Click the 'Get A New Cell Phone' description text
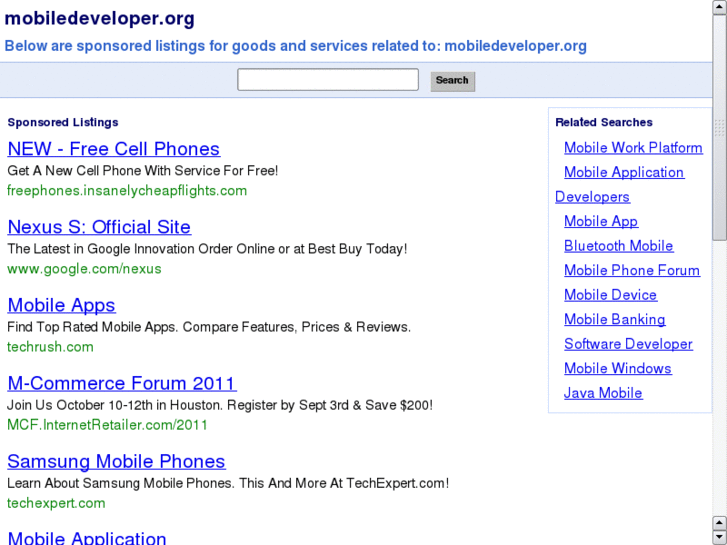 click(142, 171)
